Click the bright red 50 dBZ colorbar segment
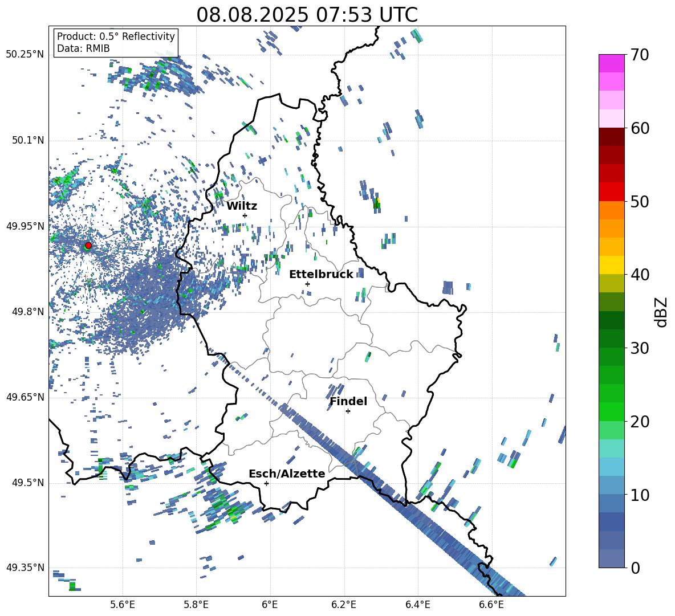Viewport: 675px width, 616px height. (611, 192)
